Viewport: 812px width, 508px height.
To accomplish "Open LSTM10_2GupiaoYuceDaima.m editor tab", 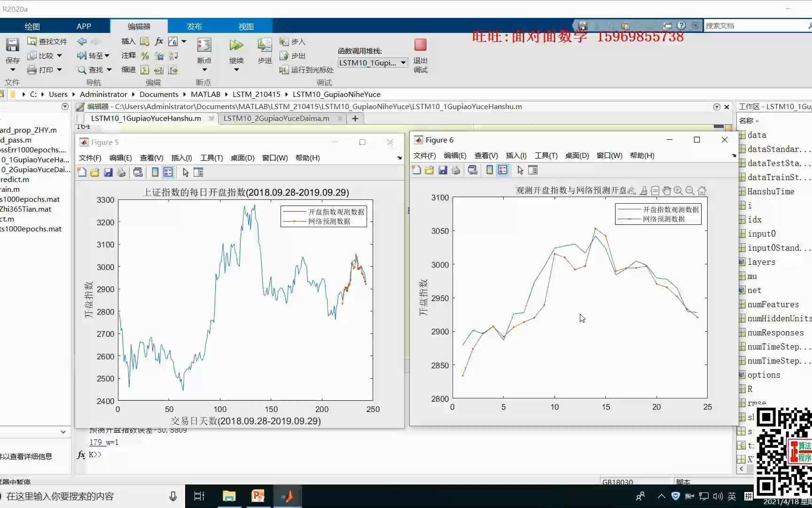I will pyautogui.click(x=276, y=119).
